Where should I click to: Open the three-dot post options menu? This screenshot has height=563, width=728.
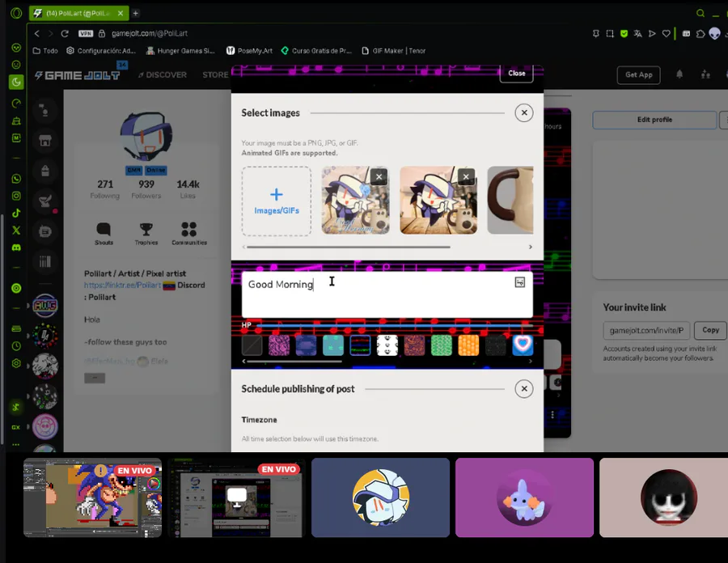point(552,414)
